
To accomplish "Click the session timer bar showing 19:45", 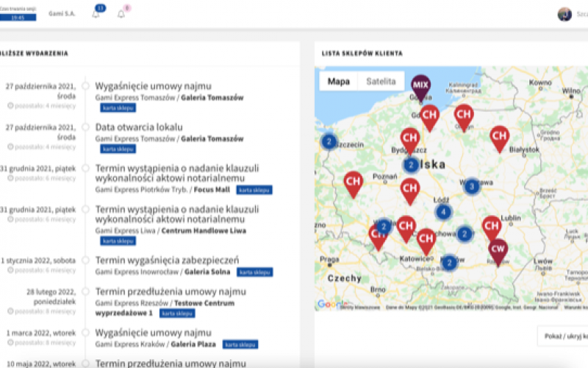I will point(18,17).
